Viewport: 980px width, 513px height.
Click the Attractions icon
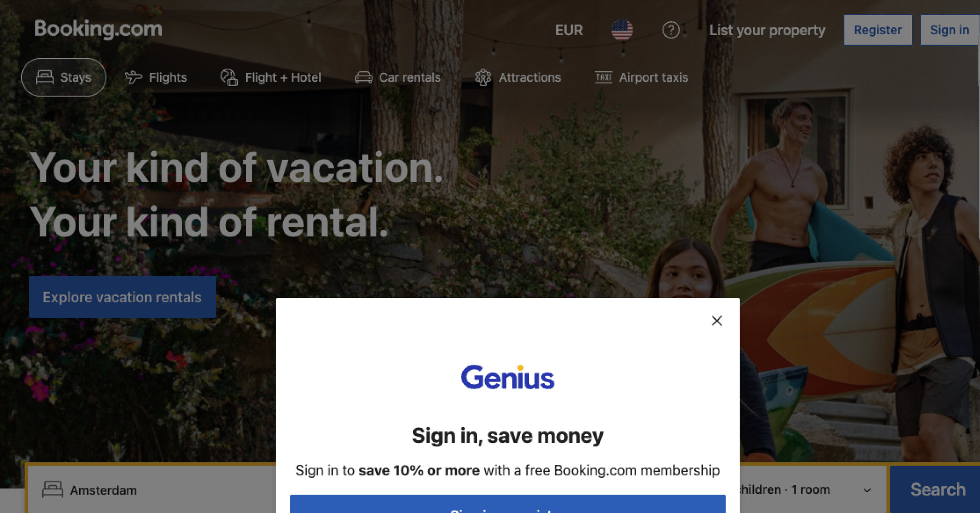(484, 77)
